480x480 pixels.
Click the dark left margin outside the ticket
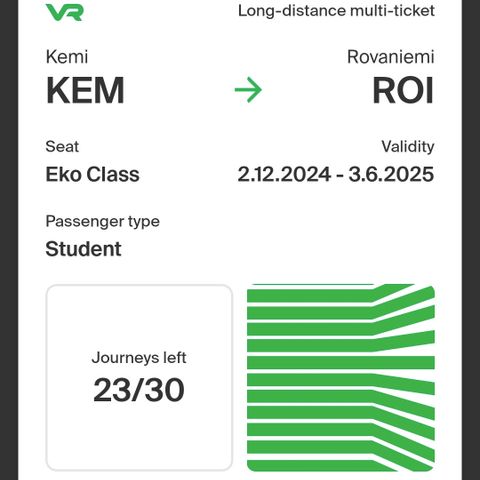pos(9,240)
